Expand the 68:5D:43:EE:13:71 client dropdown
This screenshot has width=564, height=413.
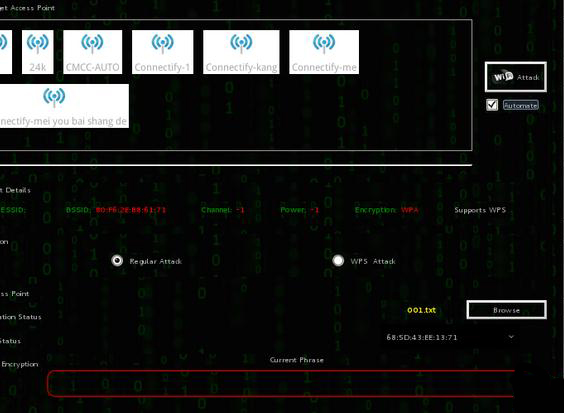[x=450, y=337]
